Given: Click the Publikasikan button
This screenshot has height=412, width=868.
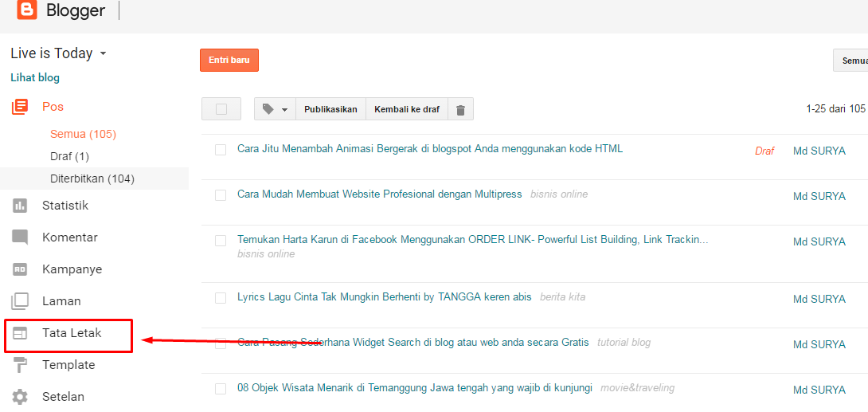Looking at the screenshot, I should [331, 109].
